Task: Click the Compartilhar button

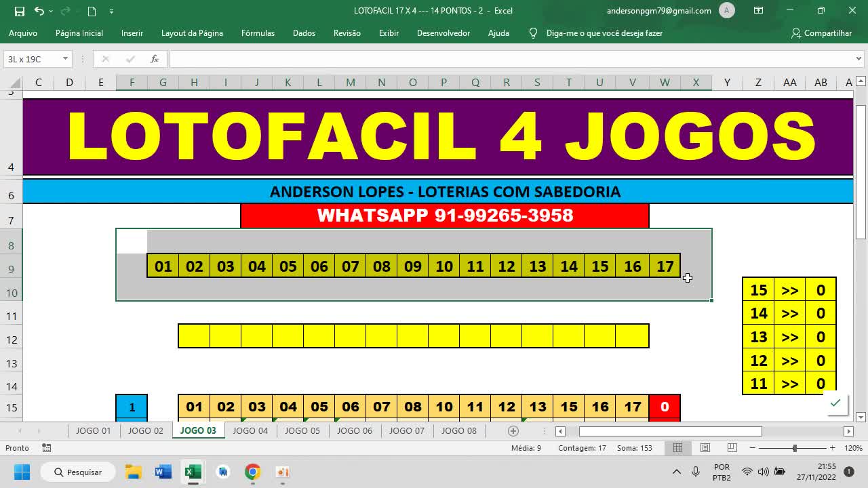Action: pyautogui.click(x=821, y=33)
